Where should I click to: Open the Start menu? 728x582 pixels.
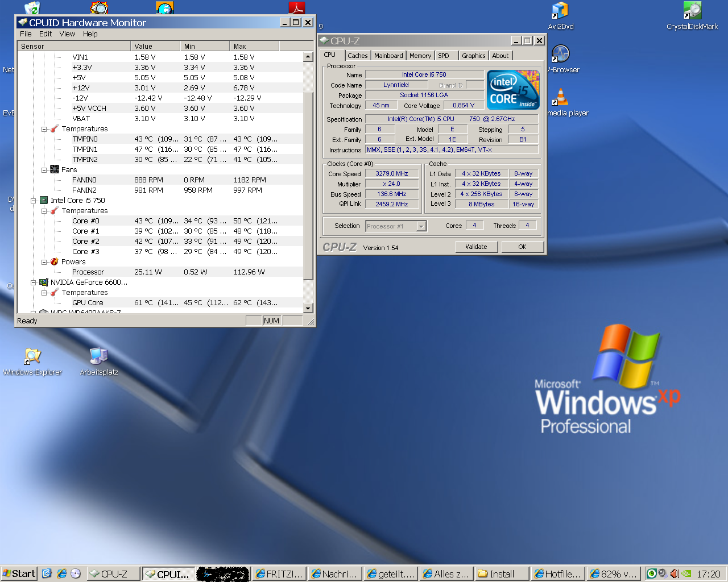(19, 573)
